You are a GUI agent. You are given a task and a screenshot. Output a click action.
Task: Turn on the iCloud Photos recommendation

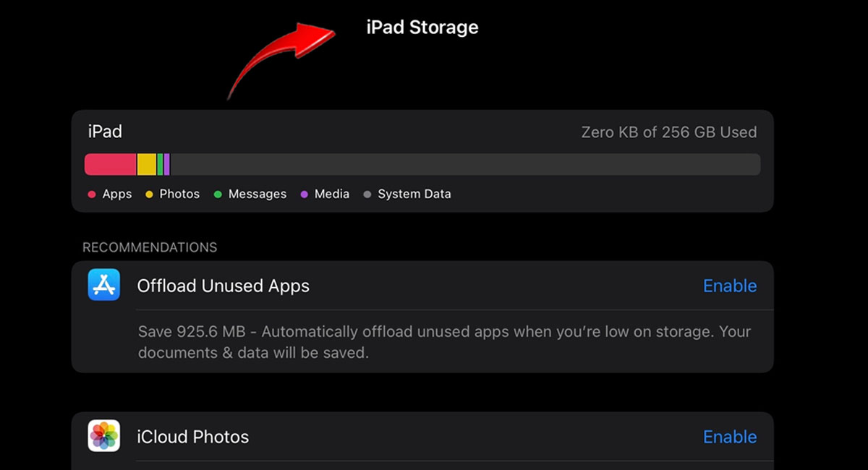click(x=730, y=437)
